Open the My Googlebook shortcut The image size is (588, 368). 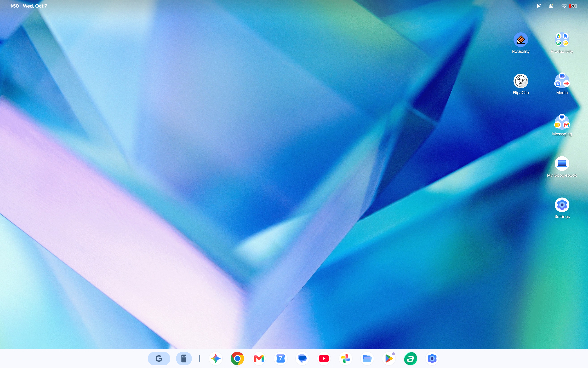point(562,164)
